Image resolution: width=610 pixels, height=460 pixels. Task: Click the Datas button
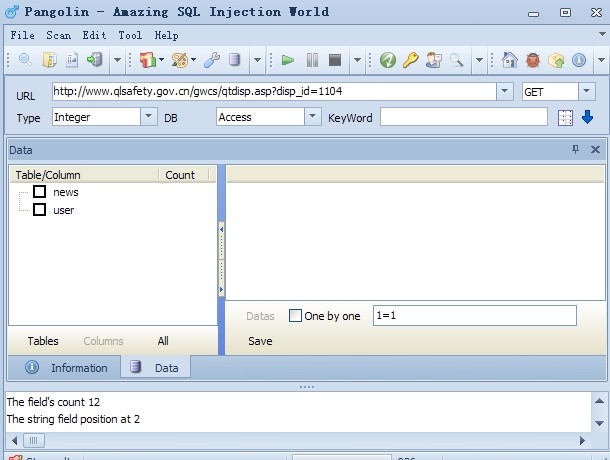[x=260, y=316]
